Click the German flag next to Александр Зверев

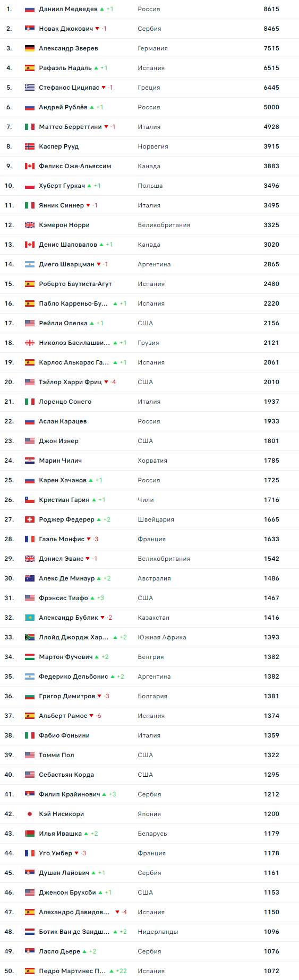coord(30,48)
